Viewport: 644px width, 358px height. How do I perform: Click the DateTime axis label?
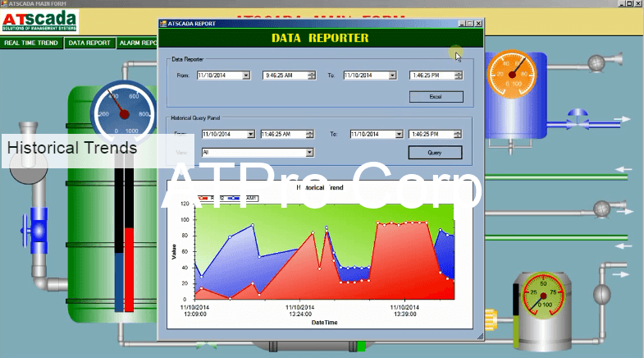[x=325, y=323]
